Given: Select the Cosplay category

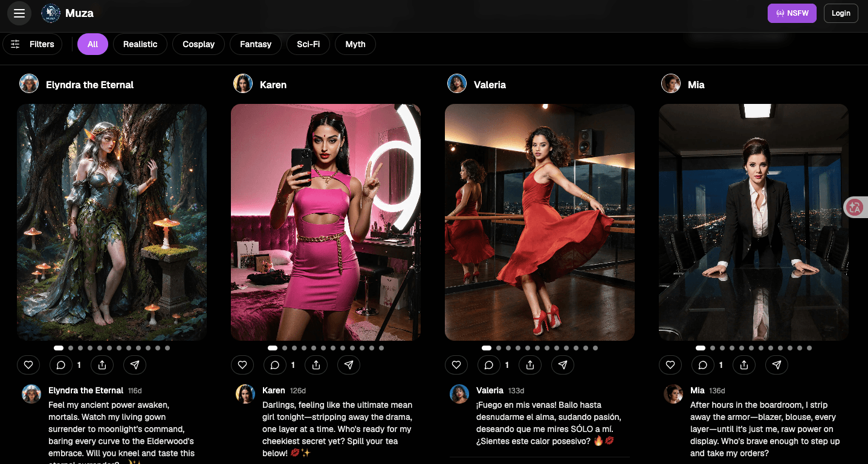Looking at the screenshot, I should (199, 44).
